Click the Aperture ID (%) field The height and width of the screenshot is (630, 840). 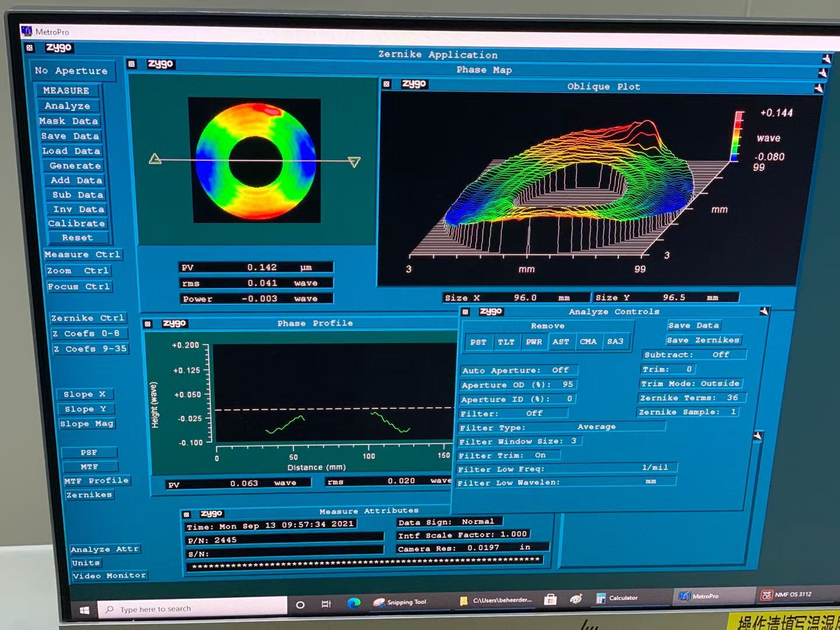[517, 399]
